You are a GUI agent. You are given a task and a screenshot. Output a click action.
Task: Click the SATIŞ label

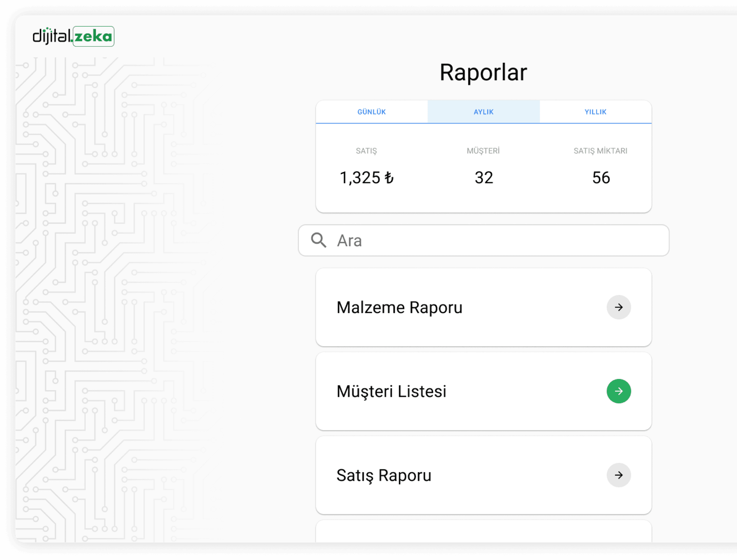(x=366, y=151)
